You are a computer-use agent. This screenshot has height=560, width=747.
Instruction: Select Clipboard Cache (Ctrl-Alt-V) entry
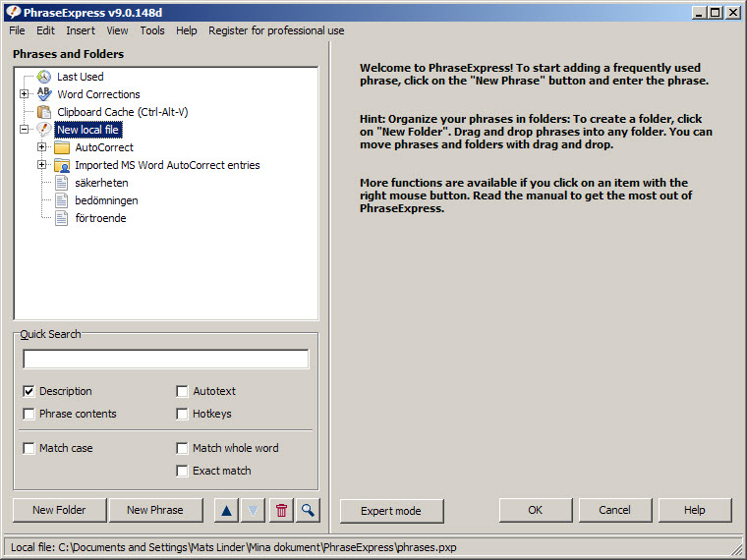coord(123,112)
